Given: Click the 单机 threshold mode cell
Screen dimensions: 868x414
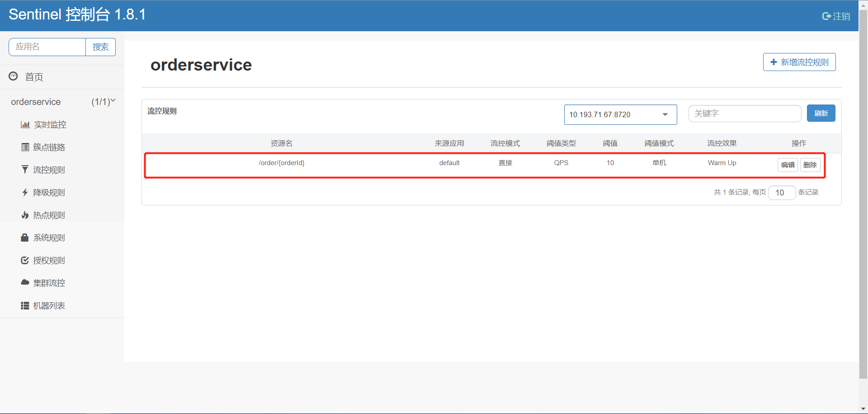Looking at the screenshot, I should 659,163.
